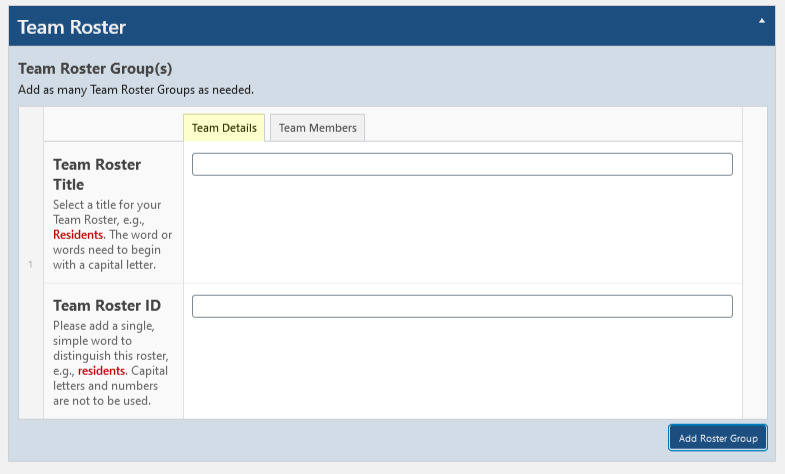Focus the Team Roster ID input field
Image resolution: width=785 pixels, height=474 pixels.
tap(462, 306)
